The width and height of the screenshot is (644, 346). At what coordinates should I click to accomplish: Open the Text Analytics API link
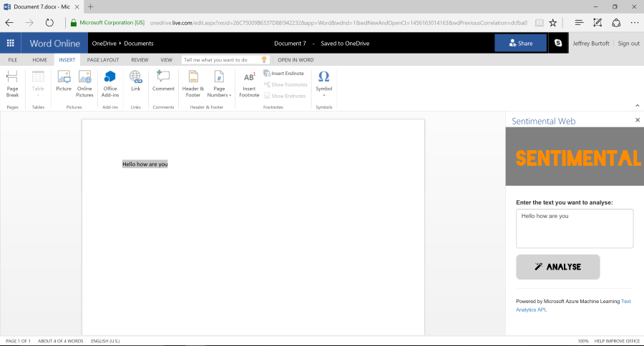(x=573, y=305)
